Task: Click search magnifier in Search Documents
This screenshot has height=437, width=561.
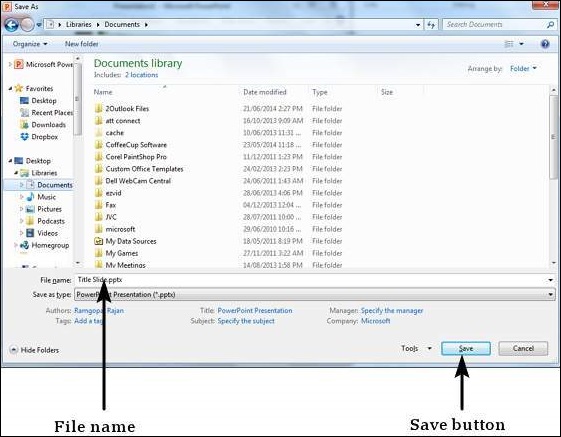Action: pyautogui.click(x=550, y=25)
